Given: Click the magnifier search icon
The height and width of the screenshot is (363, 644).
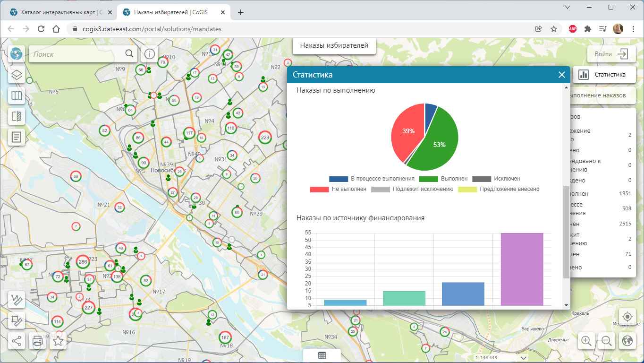Looking at the screenshot, I should coord(129,54).
